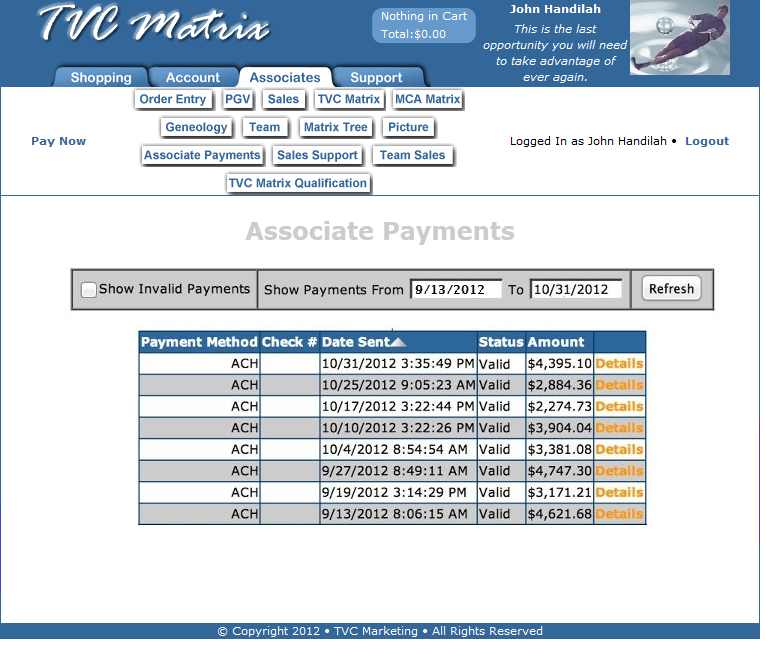Screen dimensions: 765x646
Task: Show the Matrix Tree
Action: [x=336, y=127]
